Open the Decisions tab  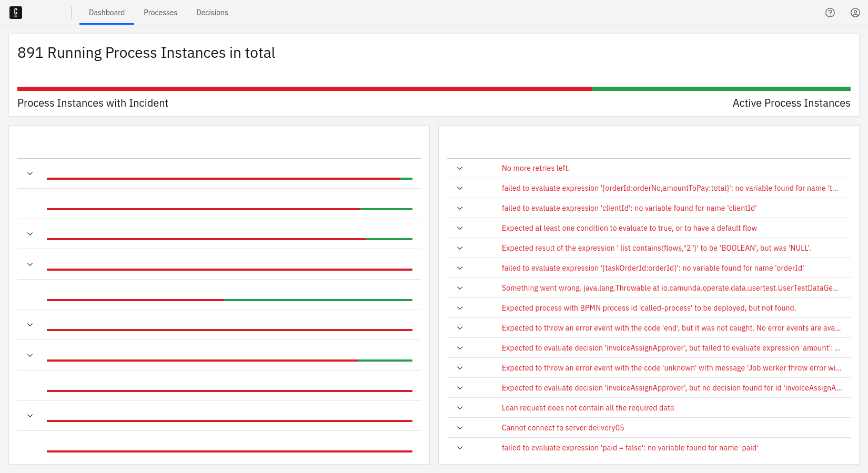212,13
